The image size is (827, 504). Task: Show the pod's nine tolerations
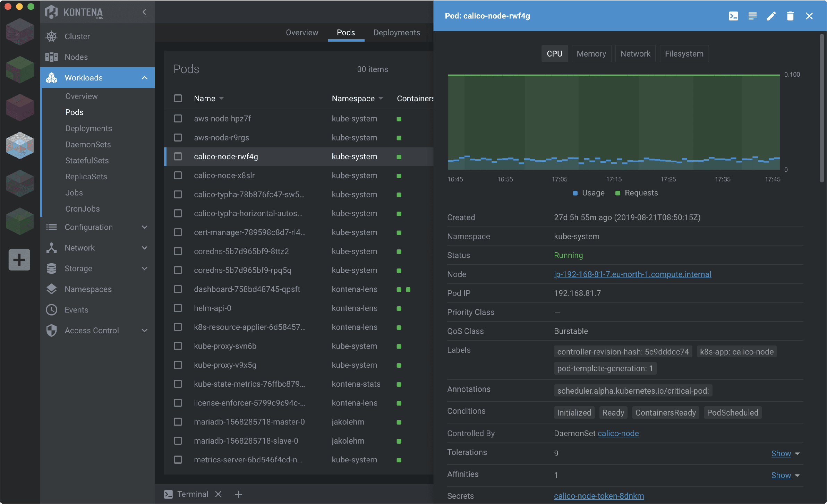tap(782, 453)
